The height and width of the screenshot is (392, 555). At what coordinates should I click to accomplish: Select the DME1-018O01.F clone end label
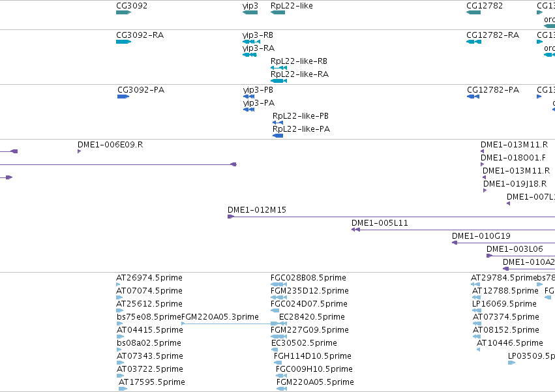[513, 158]
